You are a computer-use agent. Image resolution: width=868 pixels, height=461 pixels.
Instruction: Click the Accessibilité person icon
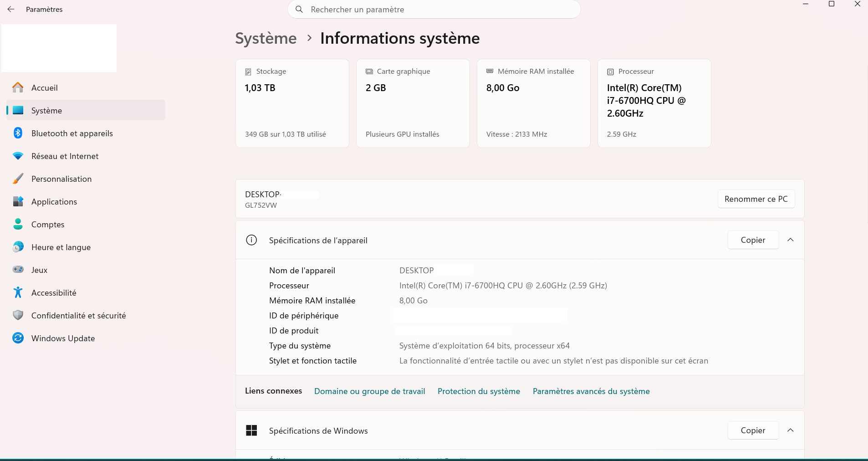[18, 292]
